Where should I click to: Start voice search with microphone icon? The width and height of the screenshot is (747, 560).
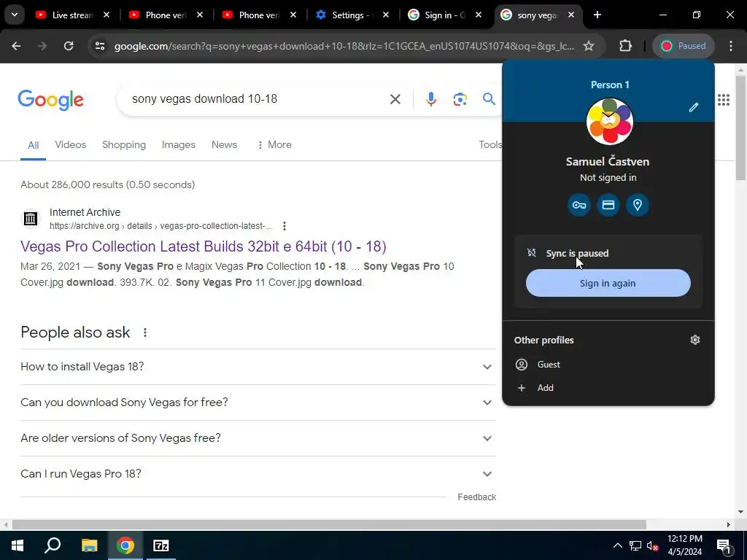click(x=430, y=99)
